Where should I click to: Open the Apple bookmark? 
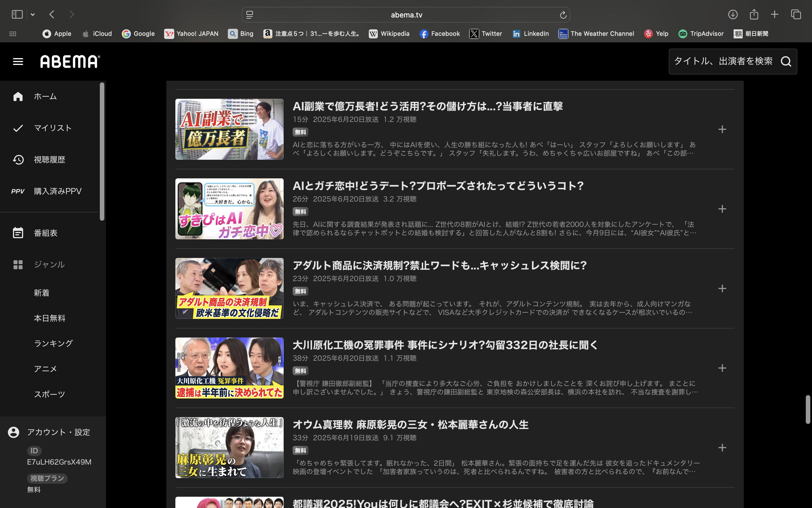click(57, 34)
